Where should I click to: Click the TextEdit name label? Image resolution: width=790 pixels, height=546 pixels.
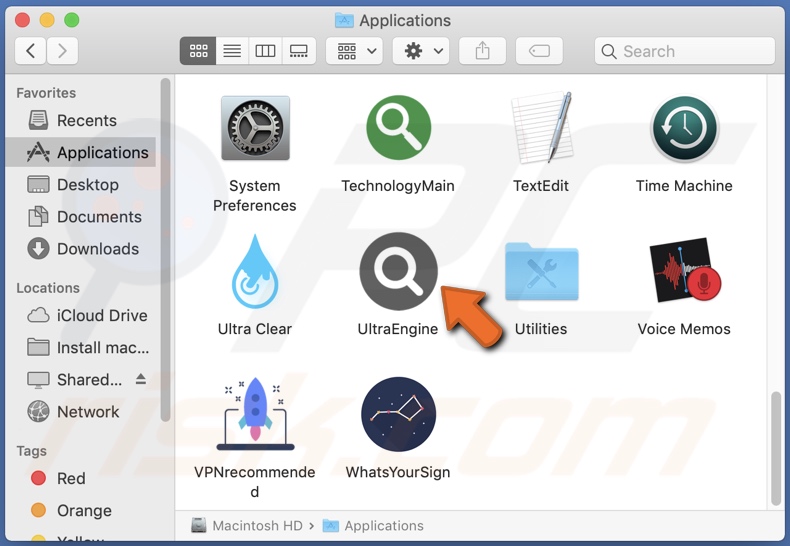click(x=541, y=186)
